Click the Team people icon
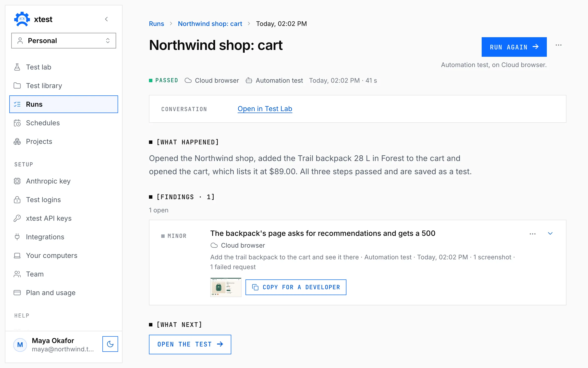This screenshot has width=588, height=368. [17, 274]
